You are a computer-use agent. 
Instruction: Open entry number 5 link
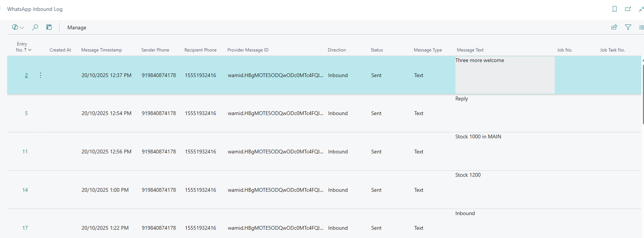26,113
